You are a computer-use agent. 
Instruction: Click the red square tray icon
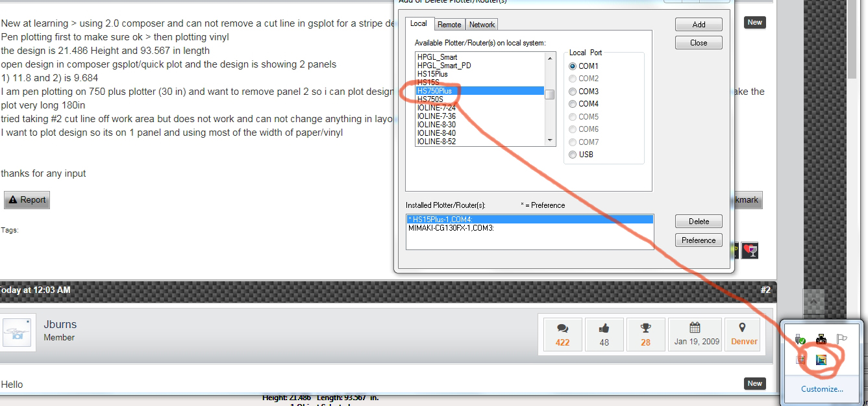click(800, 359)
